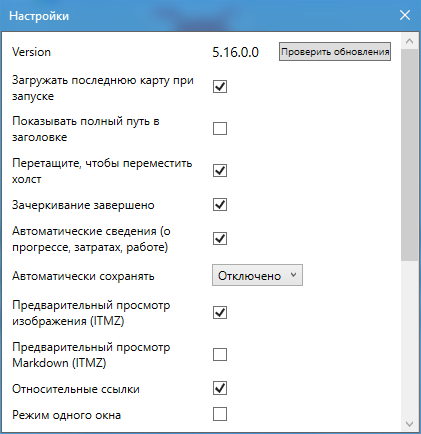Viewport: 421px width, 434px height.
Task: Click the vertical scrollbar thumb
Action: pos(410,155)
